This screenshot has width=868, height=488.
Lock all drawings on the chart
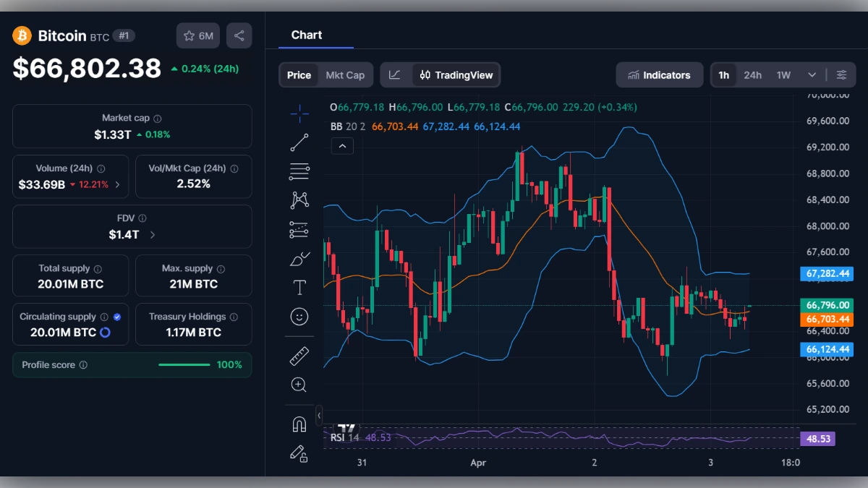click(299, 453)
